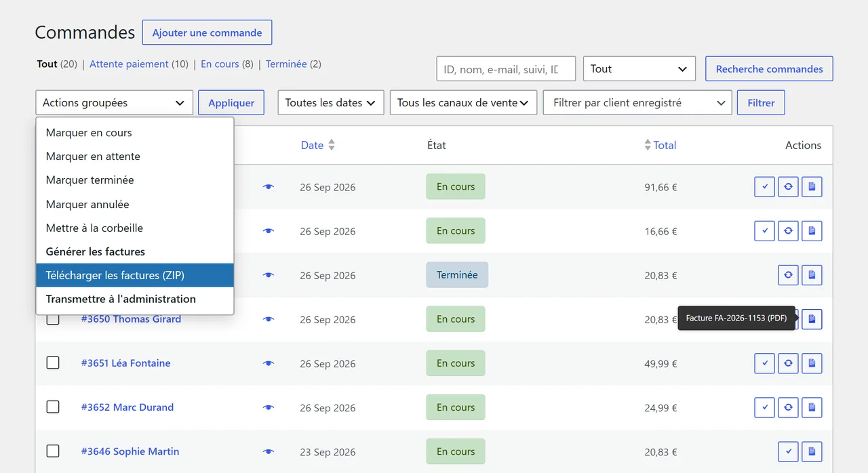Open the Toutes les dates dropdown
This screenshot has height=473, width=868.
click(331, 103)
